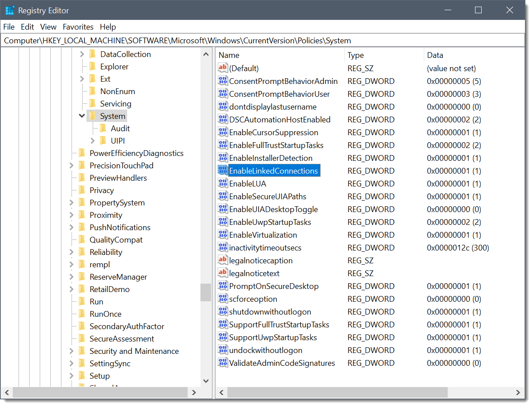Click the Privacy folder icon
Screen dimensions: 532x406
pos(82,190)
